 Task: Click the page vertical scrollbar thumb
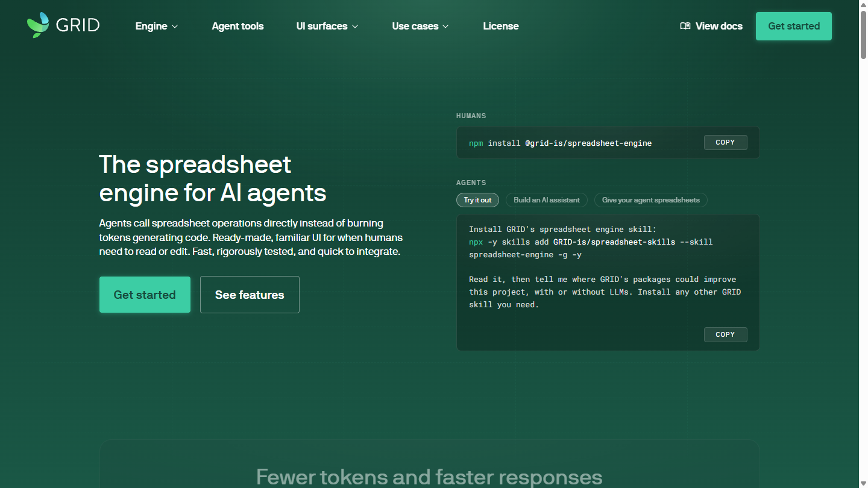(863, 34)
